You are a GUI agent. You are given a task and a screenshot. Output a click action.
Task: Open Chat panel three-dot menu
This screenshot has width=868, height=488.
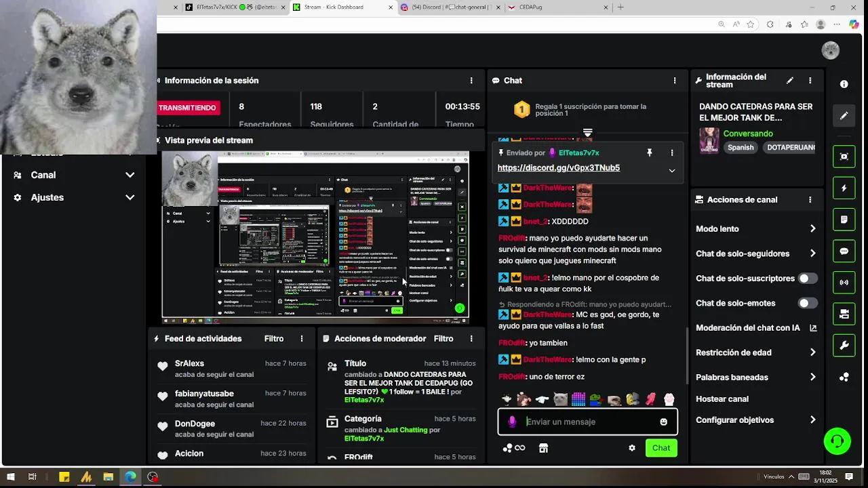(x=675, y=81)
